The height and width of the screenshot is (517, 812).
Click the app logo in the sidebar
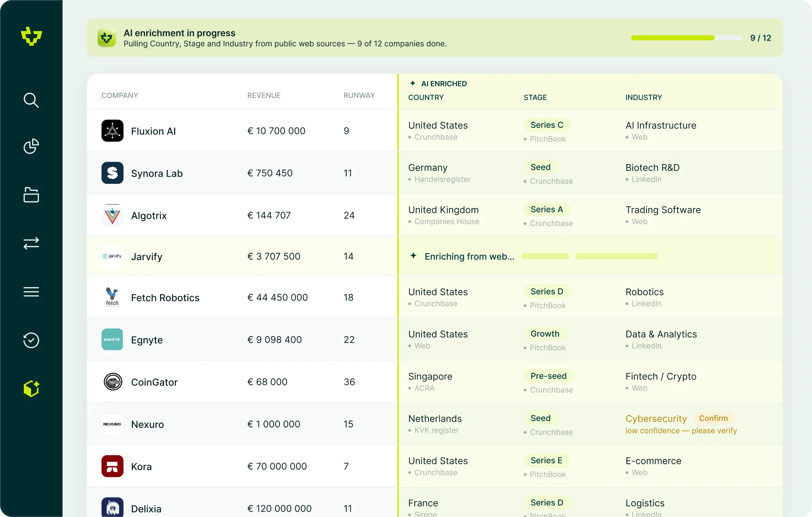point(31,36)
